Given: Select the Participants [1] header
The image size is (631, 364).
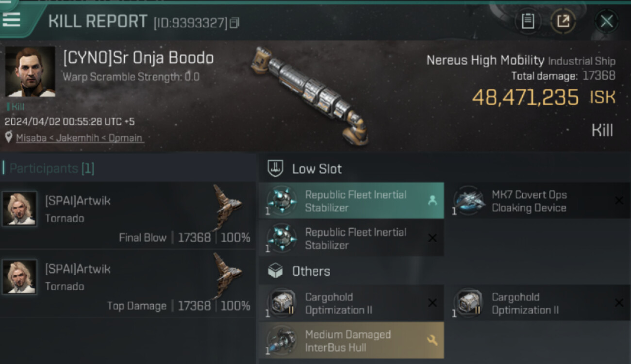Looking at the screenshot, I should pos(52,168).
